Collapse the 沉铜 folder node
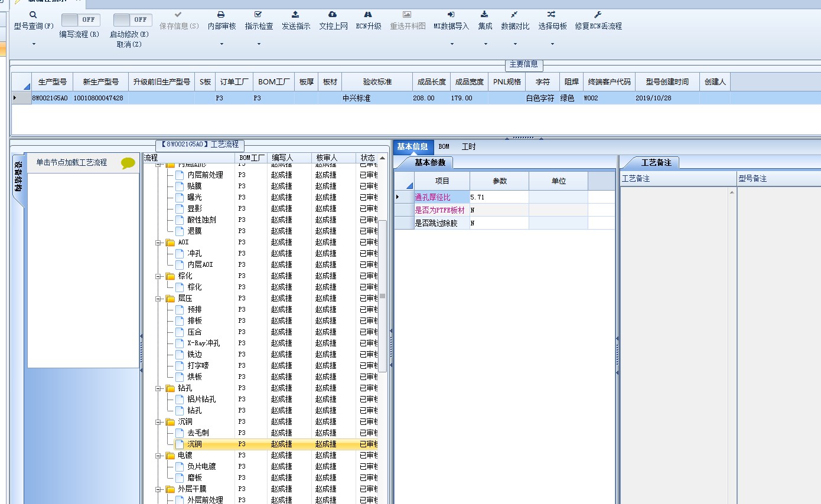 click(158, 422)
